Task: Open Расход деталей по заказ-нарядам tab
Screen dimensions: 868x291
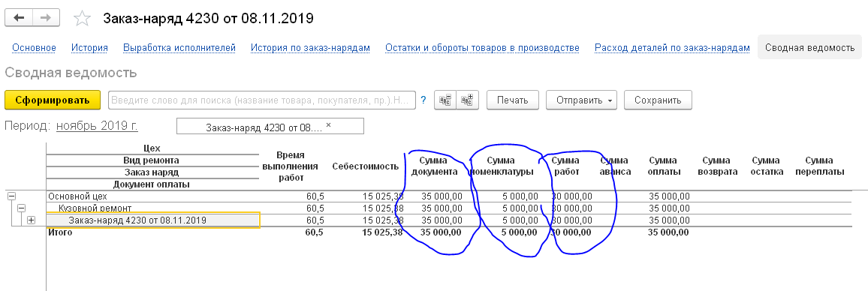Action: coord(672,47)
